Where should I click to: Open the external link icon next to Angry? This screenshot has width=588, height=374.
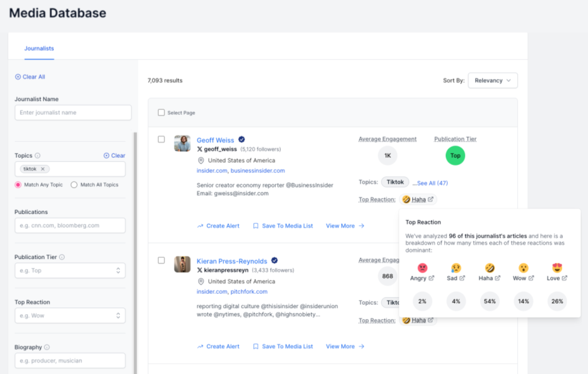point(431,278)
